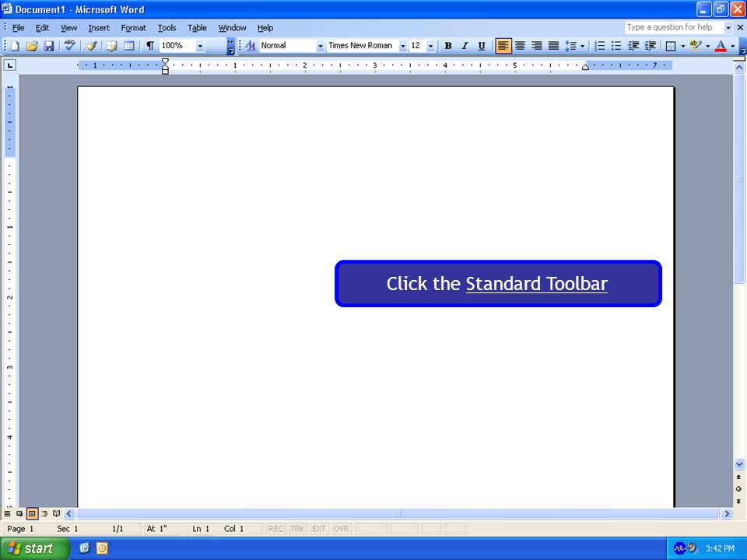Viewport: 747px width, 560px height.
Task: Apply bulleted list formatting
Action: coord(616,46)
